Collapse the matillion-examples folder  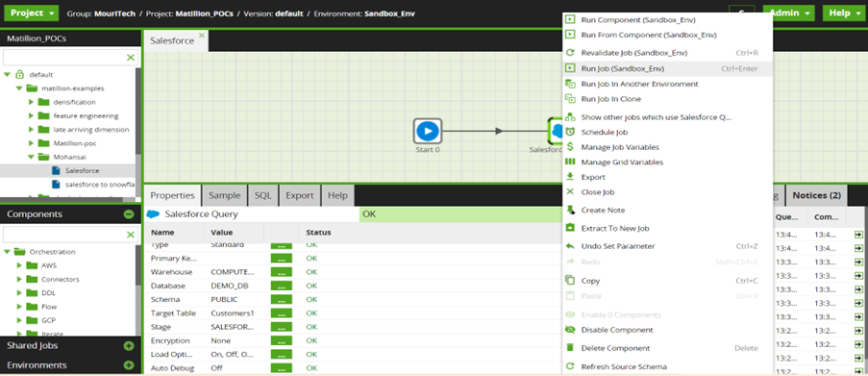[19, 88]
